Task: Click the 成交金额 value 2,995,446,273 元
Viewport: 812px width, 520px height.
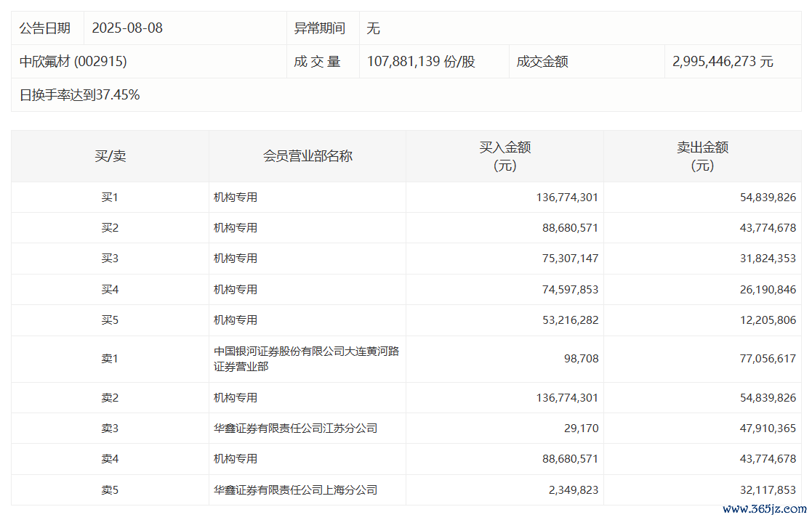Action: coord(723,62)
